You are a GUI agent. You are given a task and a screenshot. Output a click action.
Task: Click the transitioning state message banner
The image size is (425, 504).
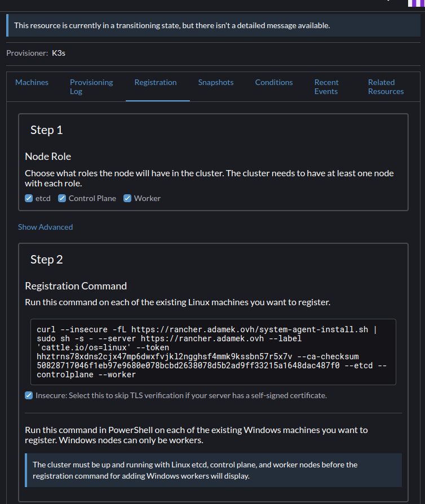(213, 25)
